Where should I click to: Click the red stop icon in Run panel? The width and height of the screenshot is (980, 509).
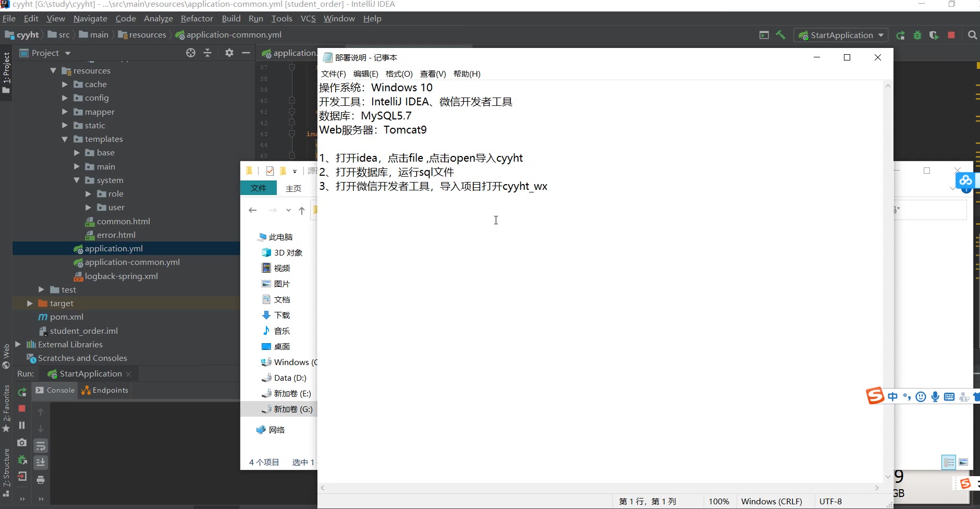[x=22, y=408]
